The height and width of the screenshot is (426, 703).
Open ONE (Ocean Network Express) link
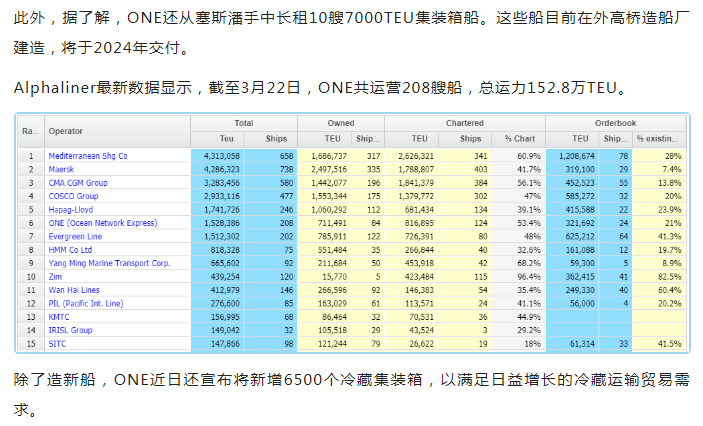click(103, 223)
